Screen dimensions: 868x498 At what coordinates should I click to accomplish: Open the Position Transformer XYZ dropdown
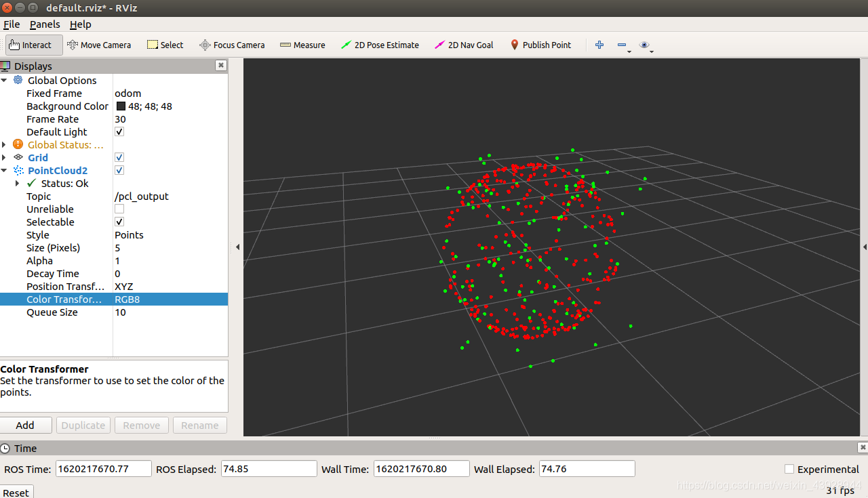pyautogui.click(x=170, y=286)
